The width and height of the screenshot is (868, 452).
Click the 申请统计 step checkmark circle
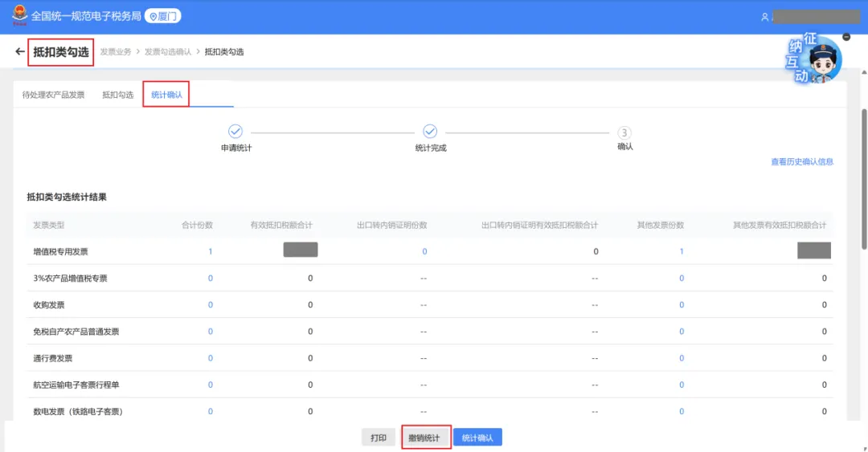pos(235,132)
